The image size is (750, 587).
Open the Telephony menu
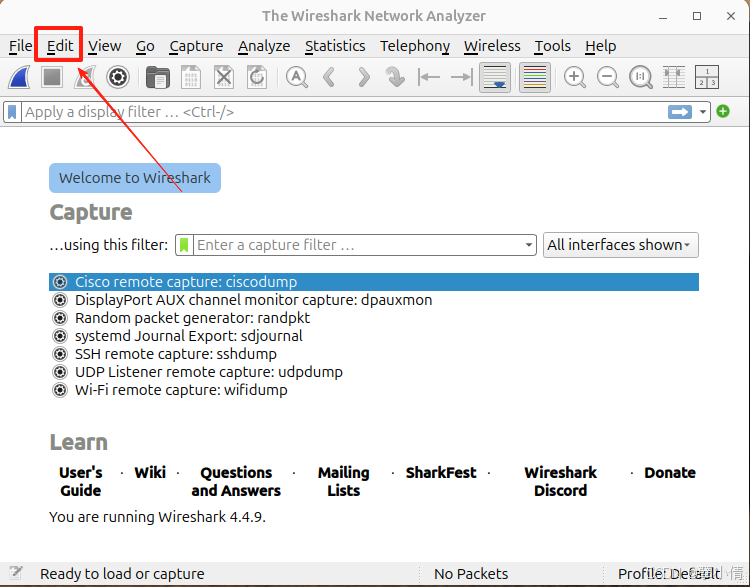(x=415, y=46)
